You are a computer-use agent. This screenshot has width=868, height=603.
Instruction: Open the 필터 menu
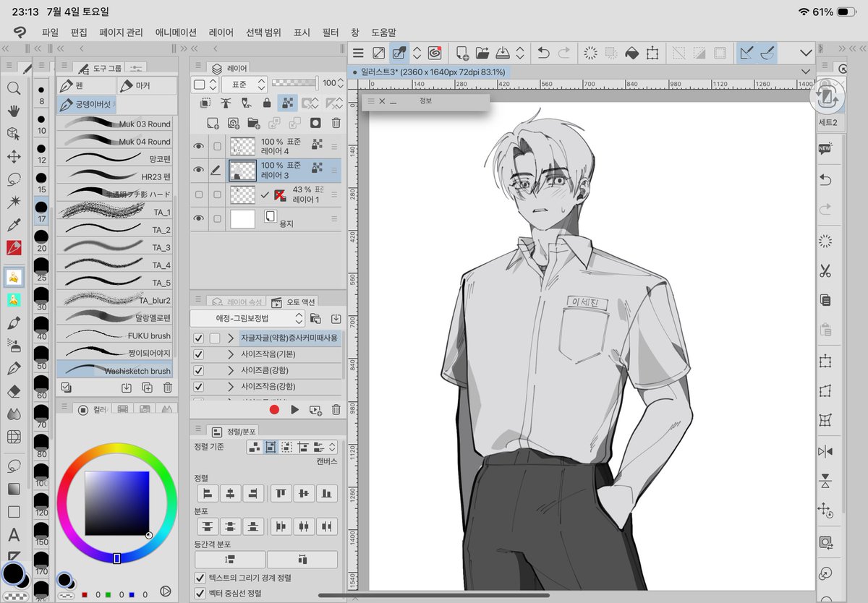tap(331, 33)
